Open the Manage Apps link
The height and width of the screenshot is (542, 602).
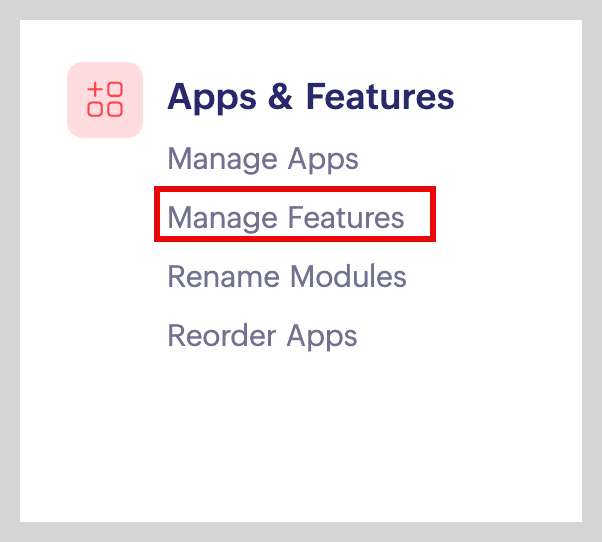click(262, 159)
